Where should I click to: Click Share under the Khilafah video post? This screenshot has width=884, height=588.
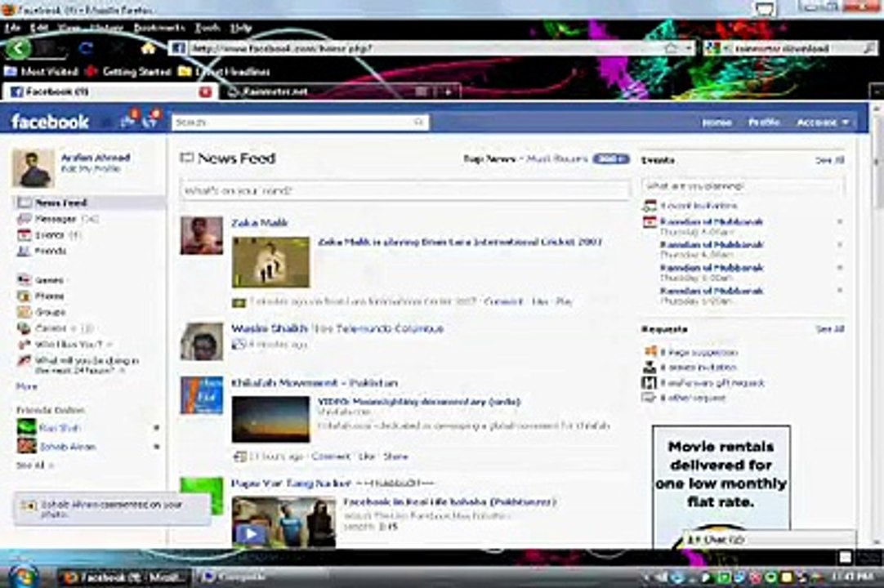pos(395,456)
